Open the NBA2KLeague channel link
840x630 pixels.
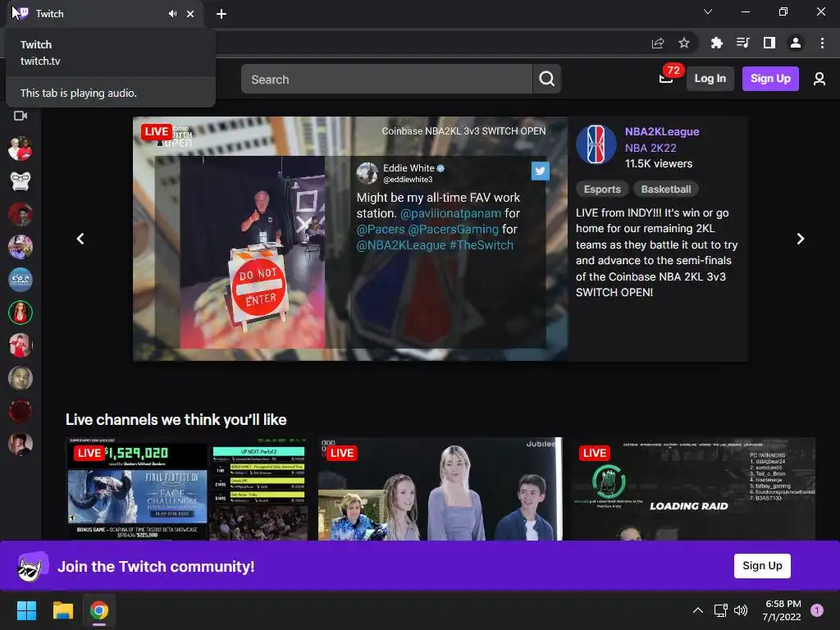point(662,132)
